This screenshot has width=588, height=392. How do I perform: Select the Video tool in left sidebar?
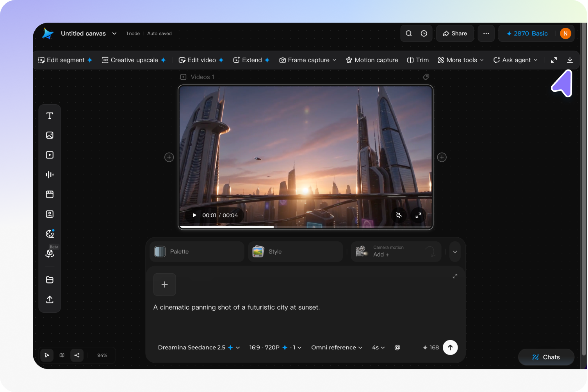50,155
